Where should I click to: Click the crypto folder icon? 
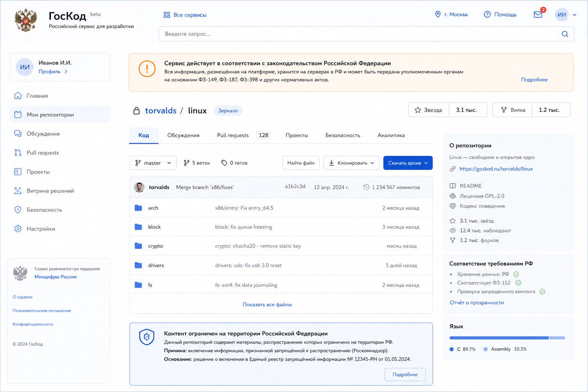[138, 246]
